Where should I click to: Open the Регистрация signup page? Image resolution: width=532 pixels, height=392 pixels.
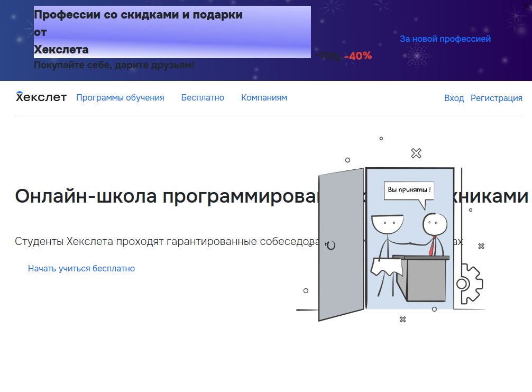[496, 98]
